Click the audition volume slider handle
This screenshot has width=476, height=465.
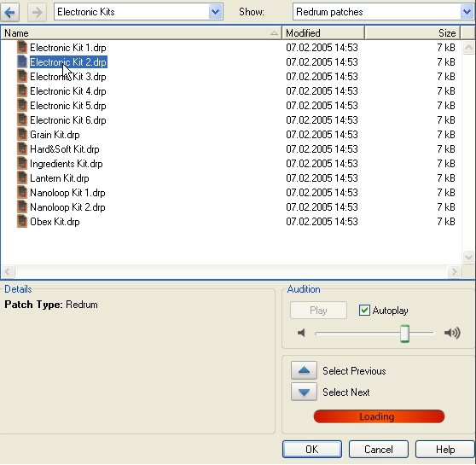(x=404, y=334)
